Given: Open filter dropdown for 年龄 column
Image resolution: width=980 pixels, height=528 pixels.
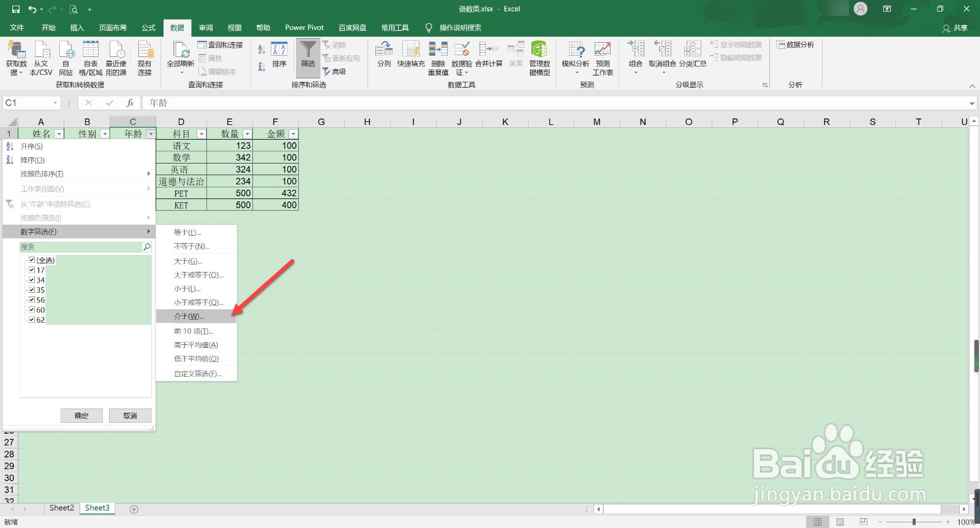Looking at the screenshot, I should coord(151,134).
